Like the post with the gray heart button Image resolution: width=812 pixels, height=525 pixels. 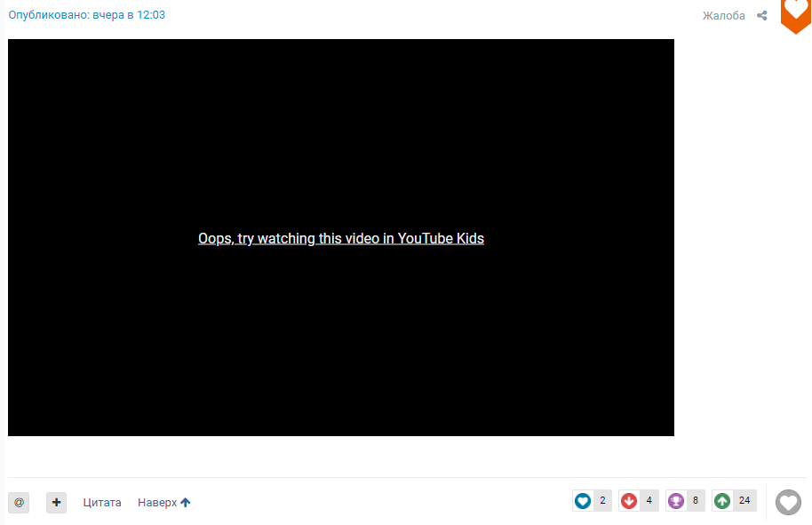787,502
